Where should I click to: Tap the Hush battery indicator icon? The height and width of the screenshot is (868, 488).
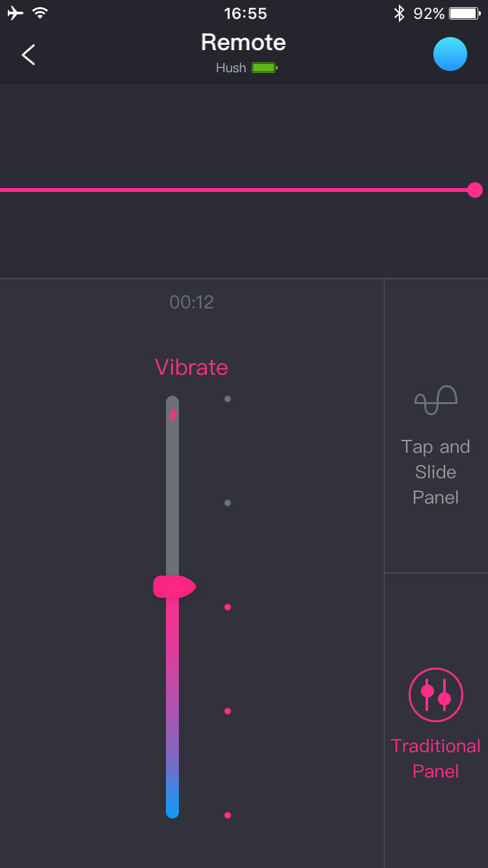[x=265, y=68]
